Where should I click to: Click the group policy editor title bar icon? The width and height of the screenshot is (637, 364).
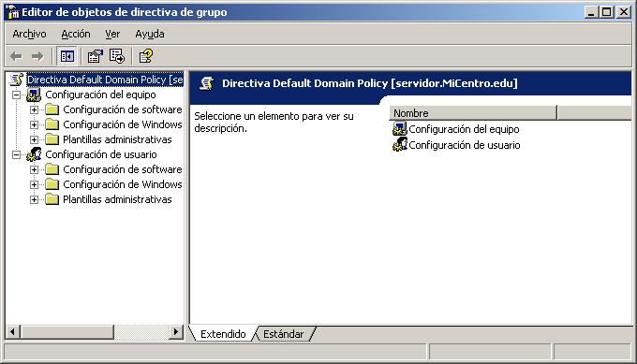pos(12,12)
